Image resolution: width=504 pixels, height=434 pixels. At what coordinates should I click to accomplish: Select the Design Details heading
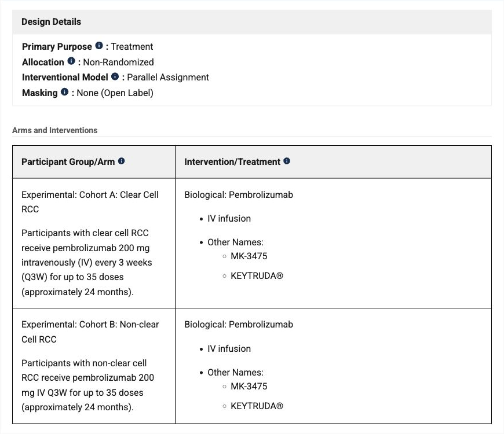point(51,22)
